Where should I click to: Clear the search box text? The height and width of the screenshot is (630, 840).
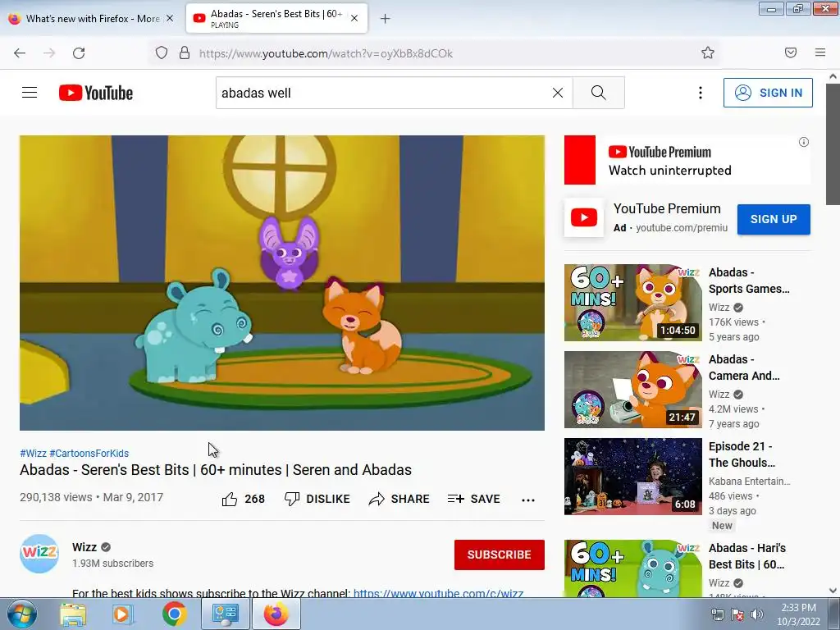point(558,93)
